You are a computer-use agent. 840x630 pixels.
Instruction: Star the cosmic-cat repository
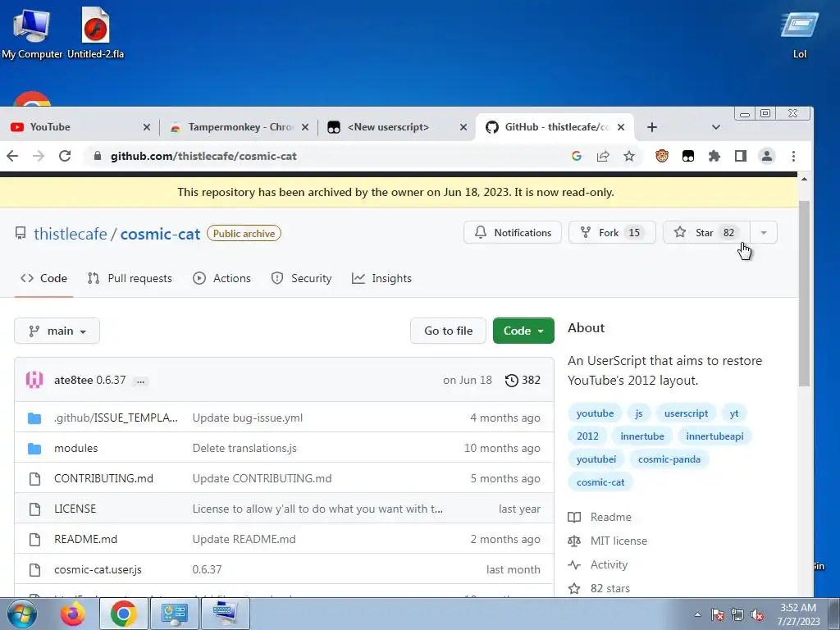[x=706, y=232]
